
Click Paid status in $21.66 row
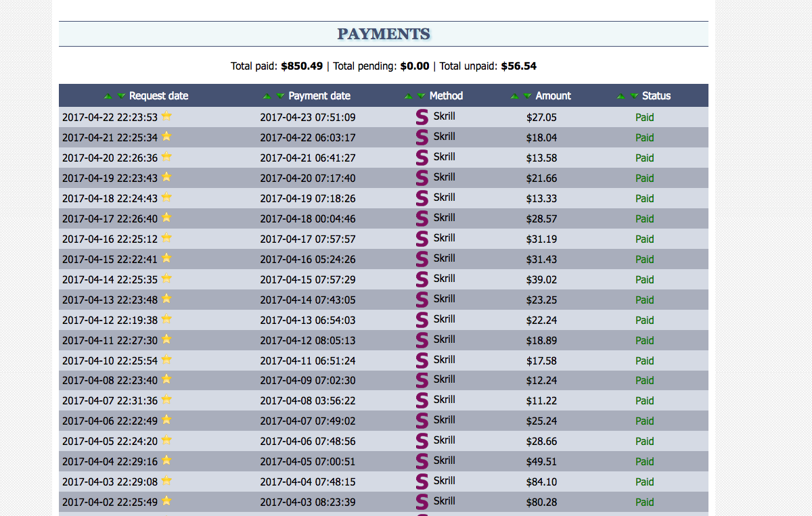coord(645,179)
